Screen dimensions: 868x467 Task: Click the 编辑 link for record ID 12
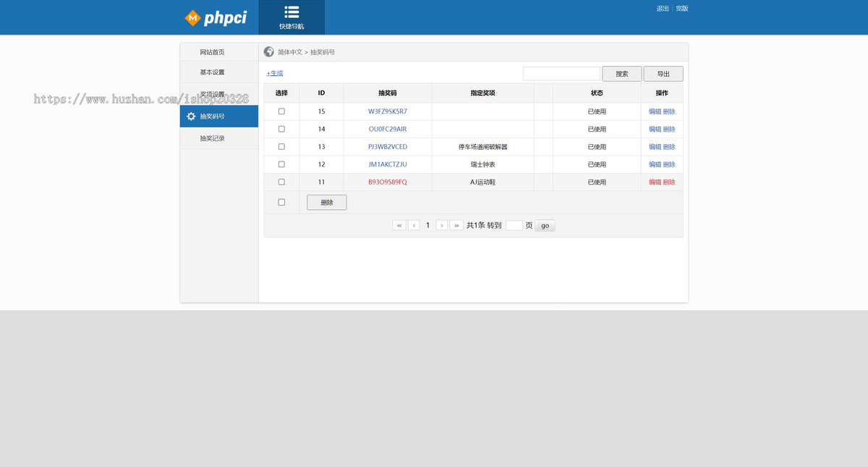[654, 164]
